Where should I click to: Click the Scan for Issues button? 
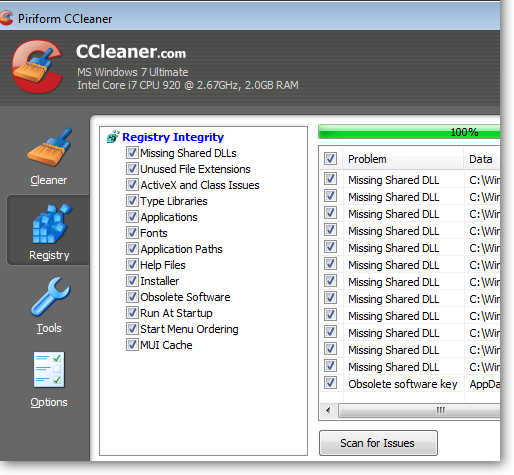pyautogui.click(x=378, y=443)
